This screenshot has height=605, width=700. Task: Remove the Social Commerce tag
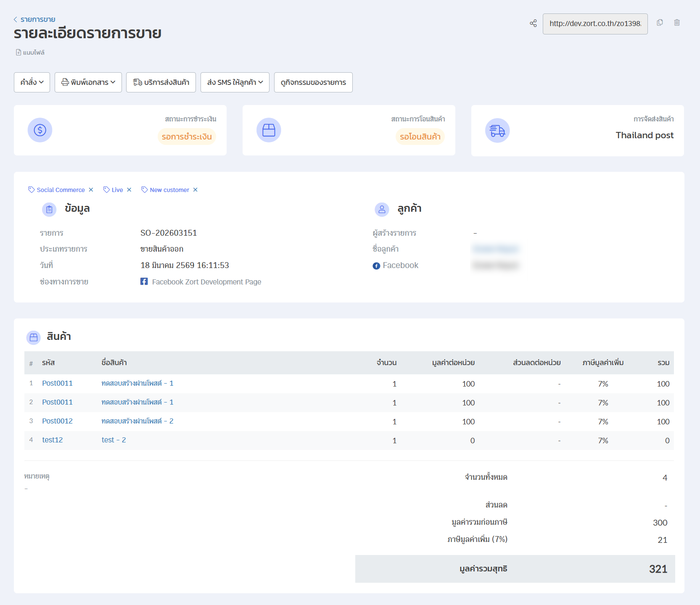[x=91, y=190]
